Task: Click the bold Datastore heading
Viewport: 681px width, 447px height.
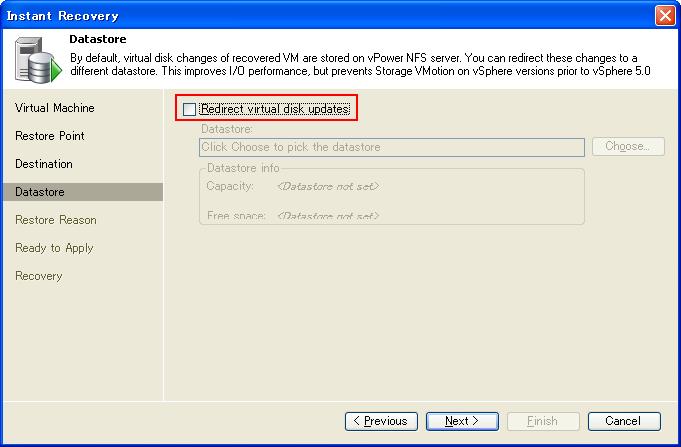Action: [98, 39]
